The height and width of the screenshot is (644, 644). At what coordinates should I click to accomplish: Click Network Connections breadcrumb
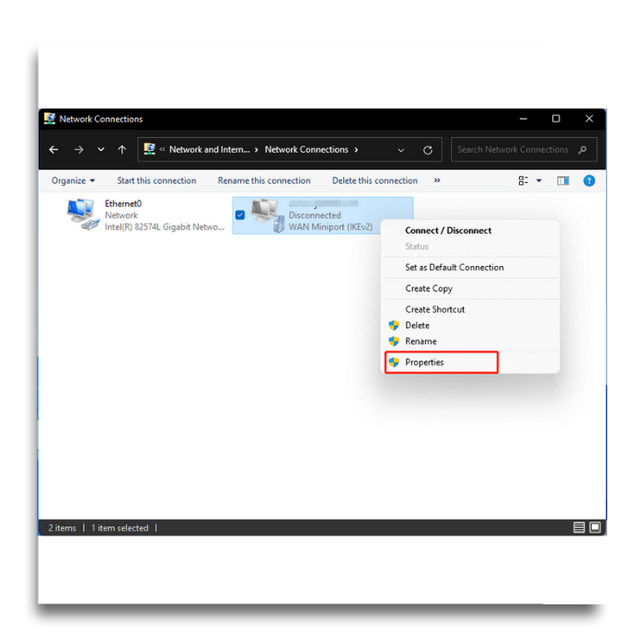point(306,149)
